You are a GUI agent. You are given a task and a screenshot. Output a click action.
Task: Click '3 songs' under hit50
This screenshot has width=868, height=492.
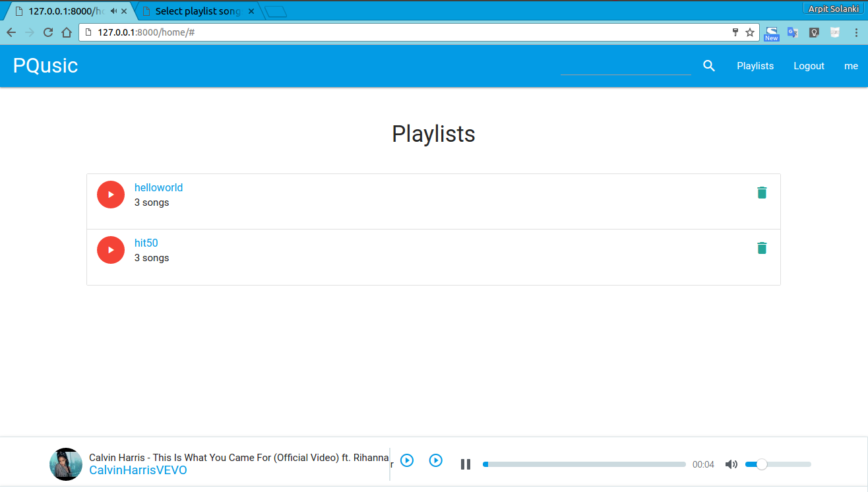coord(152,258)
